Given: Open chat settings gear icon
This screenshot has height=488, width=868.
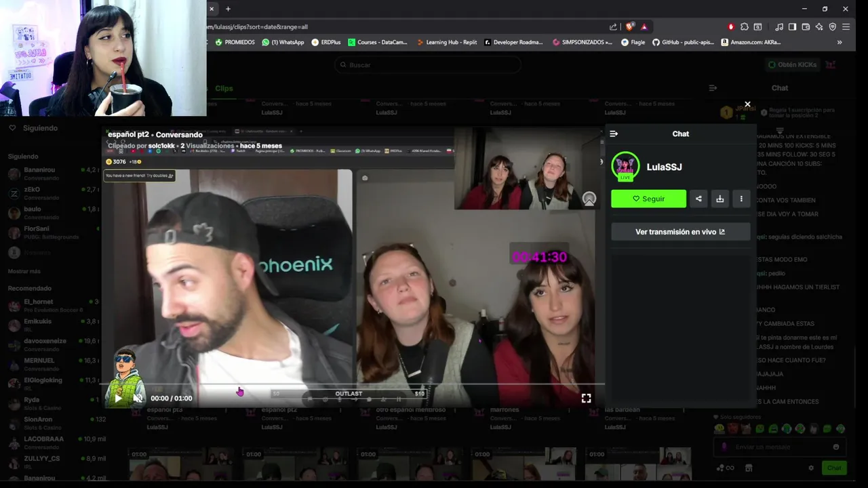Looking at the screenshot, I should tap(811, 468).
